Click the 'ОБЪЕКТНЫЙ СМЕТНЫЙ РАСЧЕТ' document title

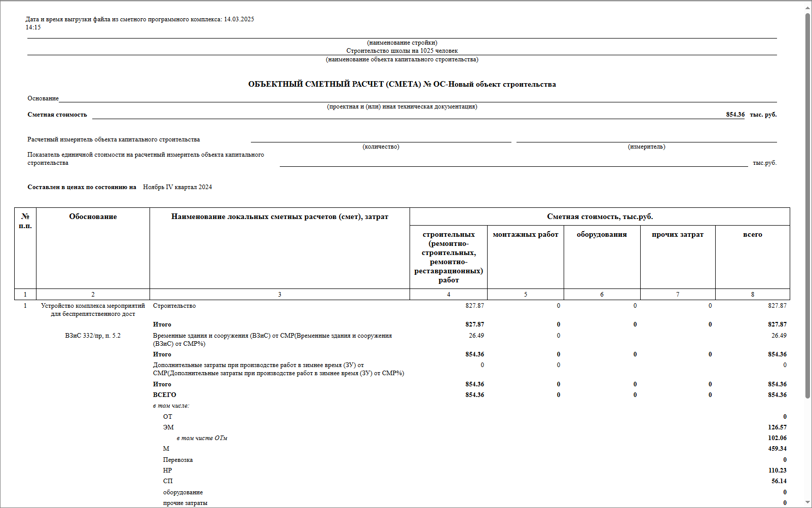tap(401, 84)
